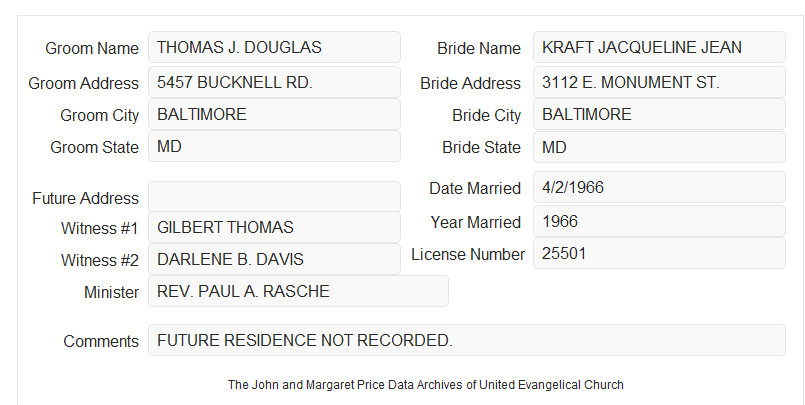
Task: Click the empty Future Address field
Action: click(274, 197)
